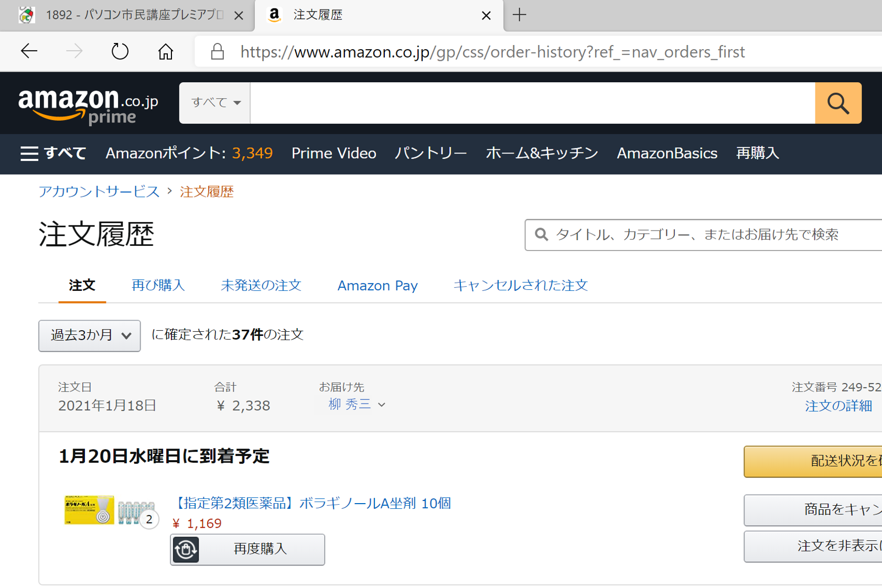Open パントリー in the nav bar

coord(431,153)
